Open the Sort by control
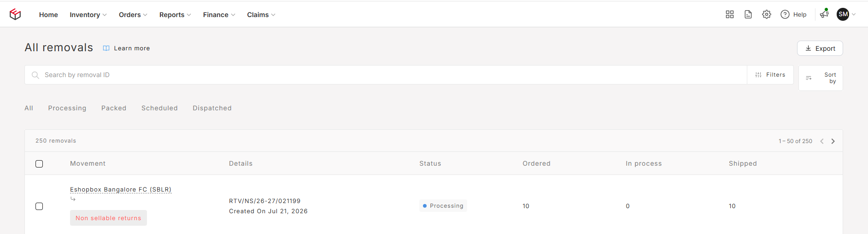The image size is (868, 234). pyautogui.click(x=821, y=78)
